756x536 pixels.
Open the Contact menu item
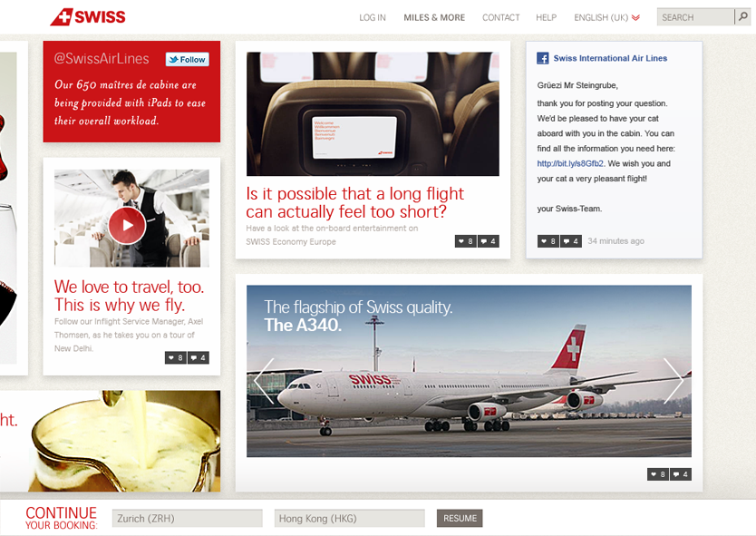(x=501, y=17)
